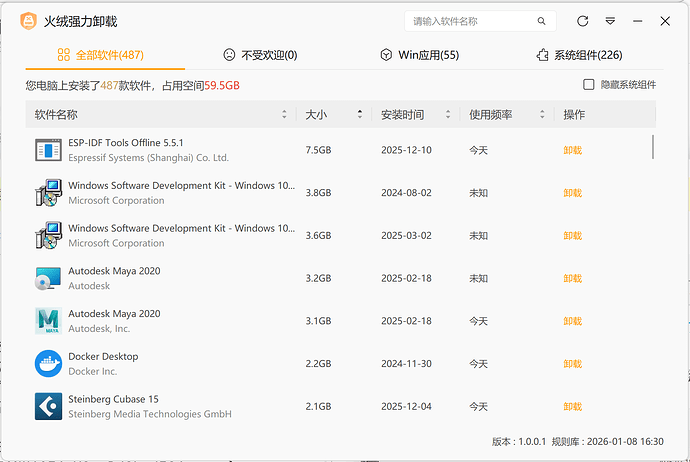Click Autodesk, Inc. publisher text
Image resolution: width=690 pixels, height=462 pixels.
tap(99, 329)
